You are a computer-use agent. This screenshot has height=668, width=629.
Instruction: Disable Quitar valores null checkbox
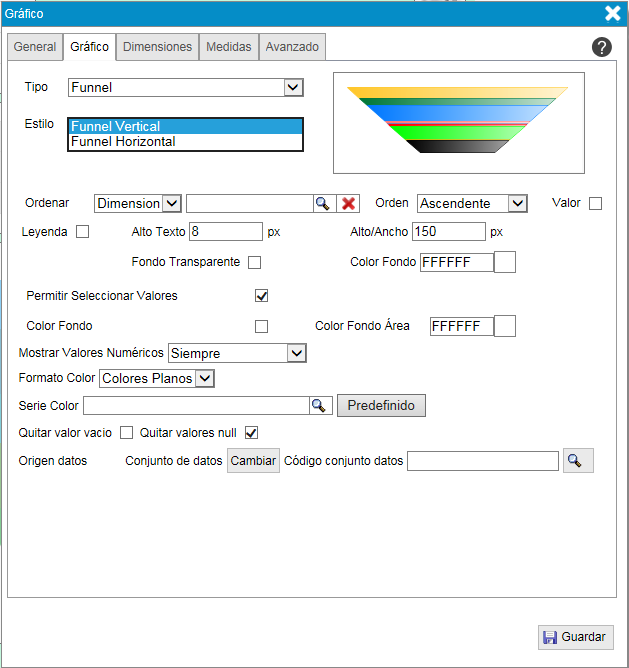point(252,433)
